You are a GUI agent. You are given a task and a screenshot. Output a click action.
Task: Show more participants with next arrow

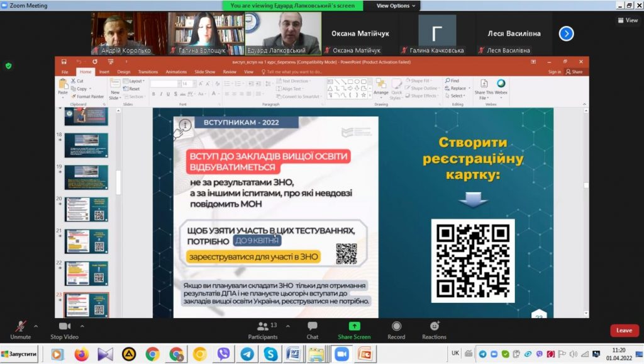566,33
